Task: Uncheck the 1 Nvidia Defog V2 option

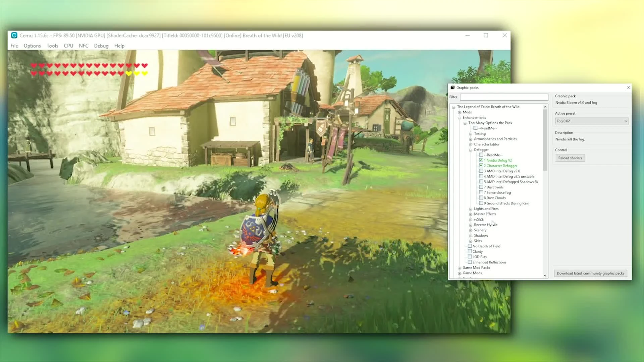Action: coord(481,160)
